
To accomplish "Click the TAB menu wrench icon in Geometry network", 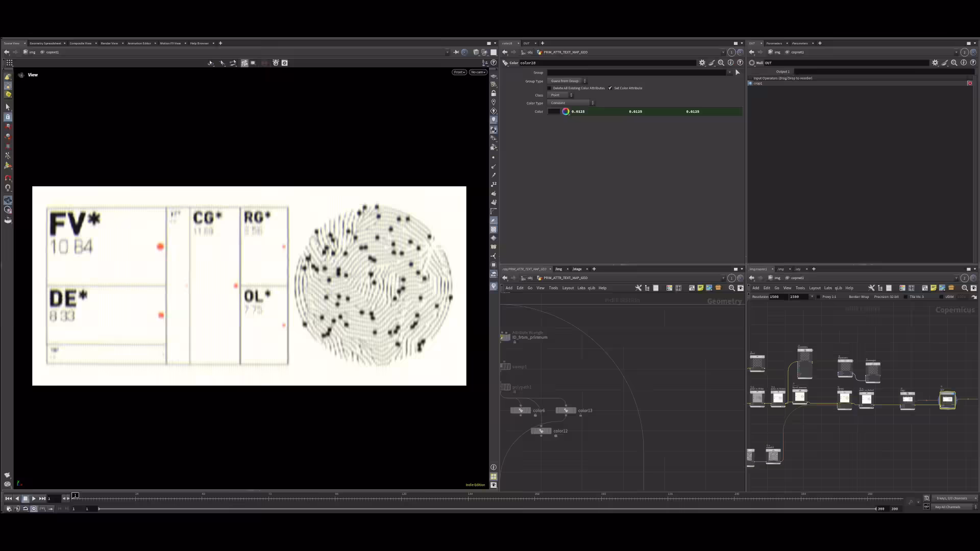I will [638, 288].
